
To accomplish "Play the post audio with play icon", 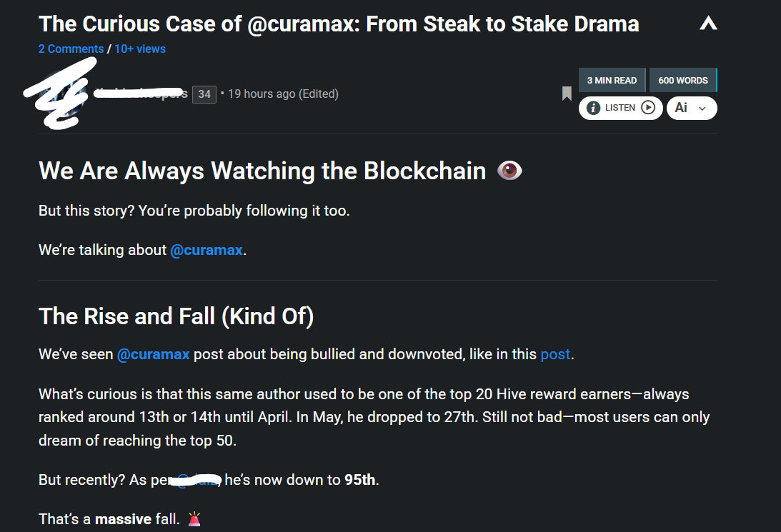I will pyautogui.click(x=647, y=108).
